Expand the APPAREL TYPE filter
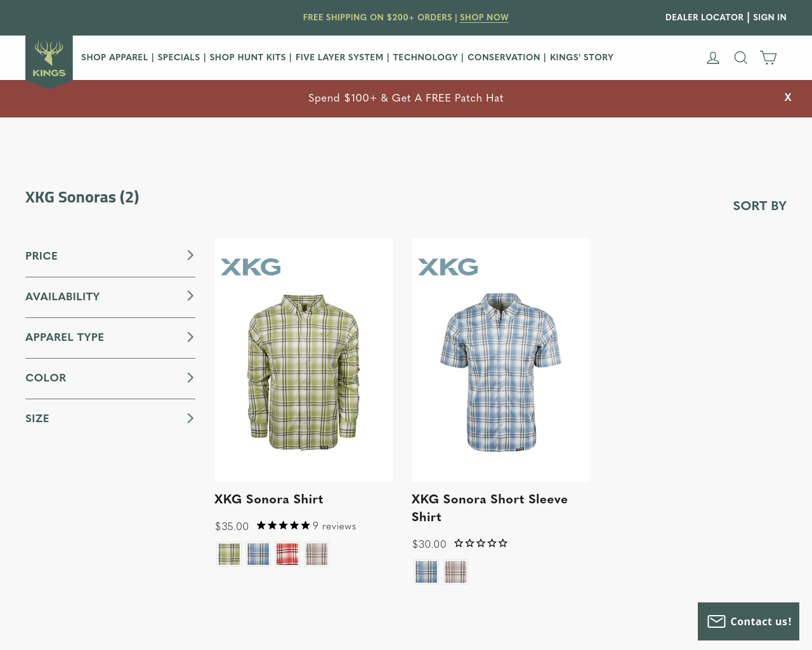The height and width of the screenshot is (650, 812). point(110,337)
